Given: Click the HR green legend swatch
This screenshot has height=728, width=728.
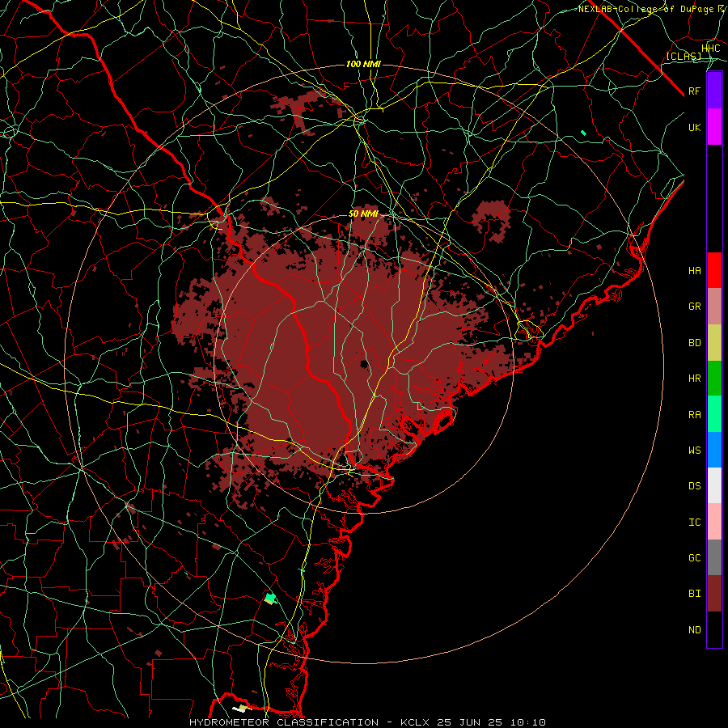Looking at the screenshot, I should point(714,379).
